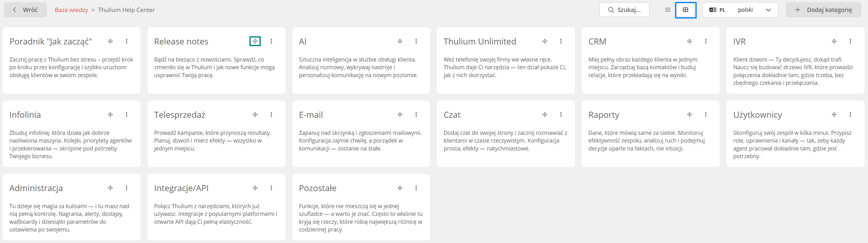Open options menu for Pozostałe card
The image size is (868, 243).
(416, 188)
